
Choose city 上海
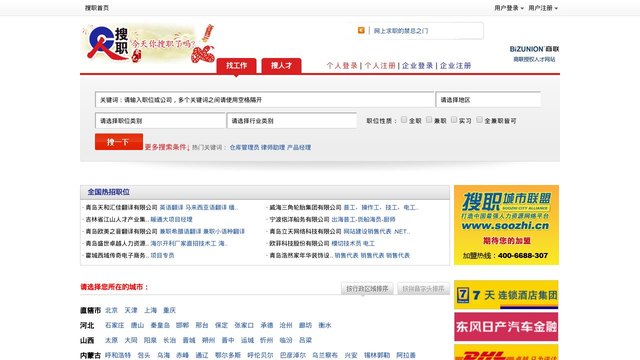tap(151, 310)
